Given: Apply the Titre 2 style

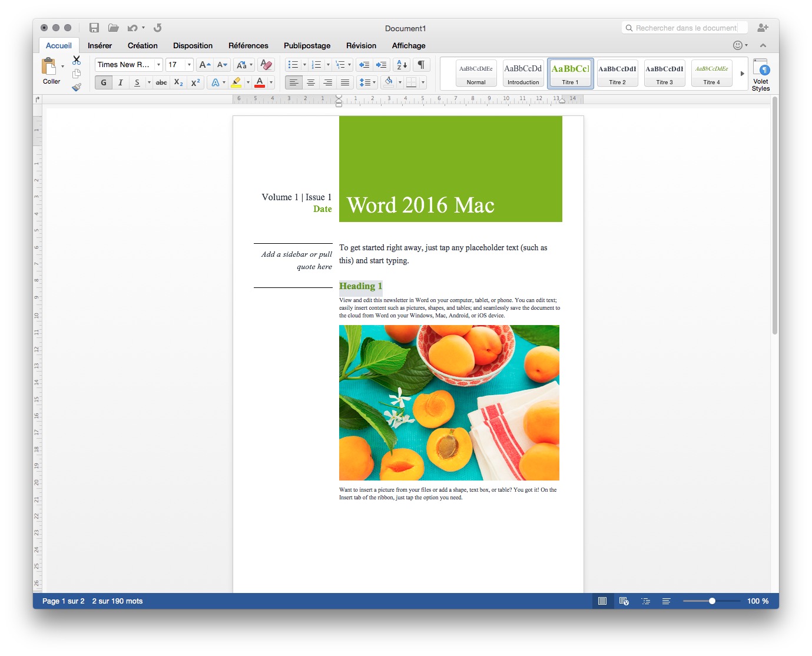Looking at the screenshot, I should point(617,74).
